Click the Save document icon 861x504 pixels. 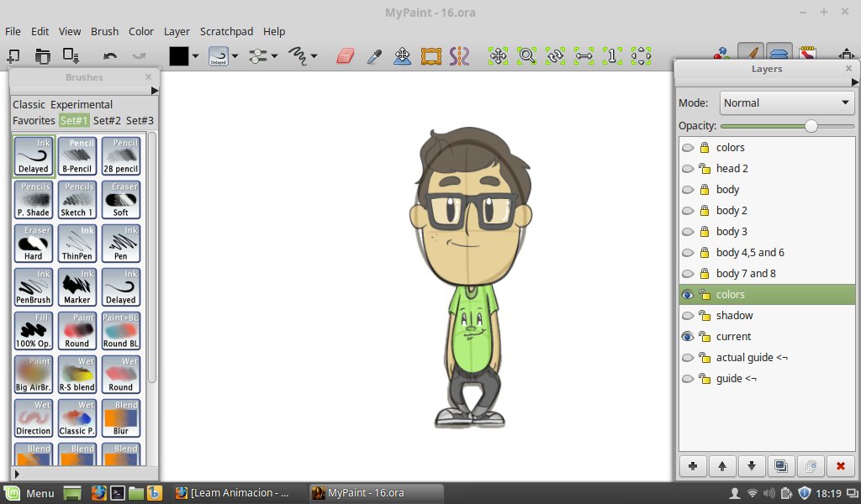[71, 55]
